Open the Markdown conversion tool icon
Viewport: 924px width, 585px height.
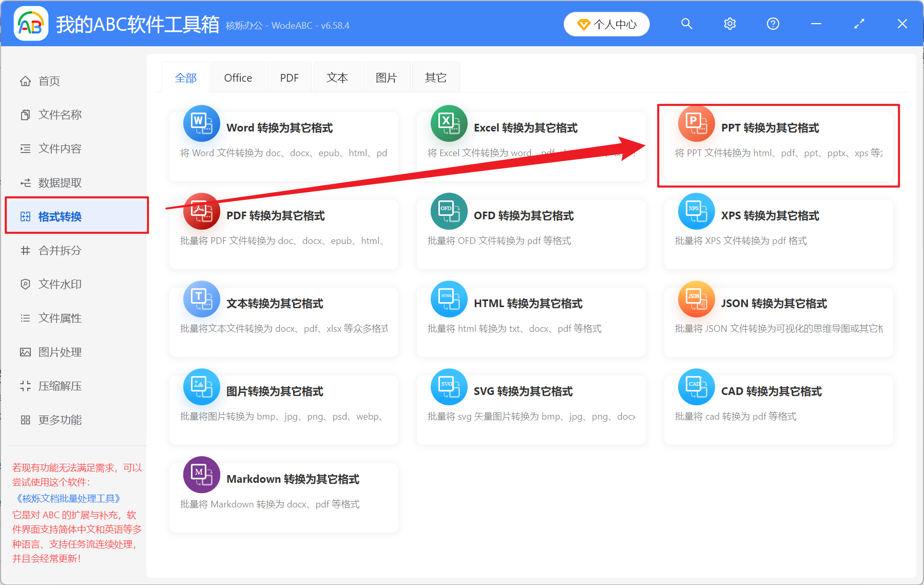(201, 475)
